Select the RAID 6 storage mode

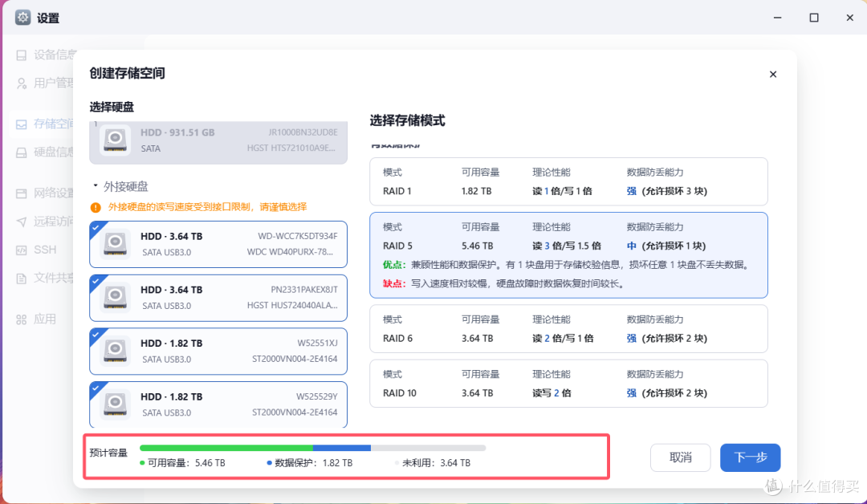pyautogui.click(x=568, y=329)
